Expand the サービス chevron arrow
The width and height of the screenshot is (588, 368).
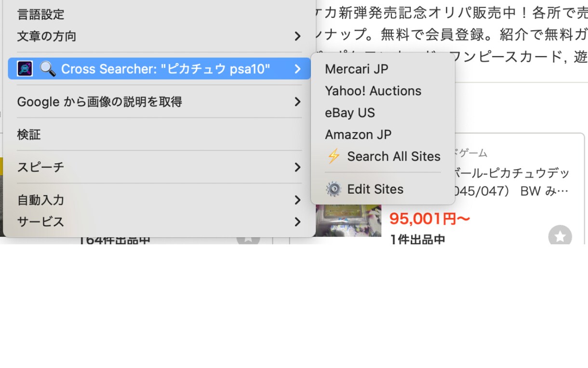[x=298, y=222]
